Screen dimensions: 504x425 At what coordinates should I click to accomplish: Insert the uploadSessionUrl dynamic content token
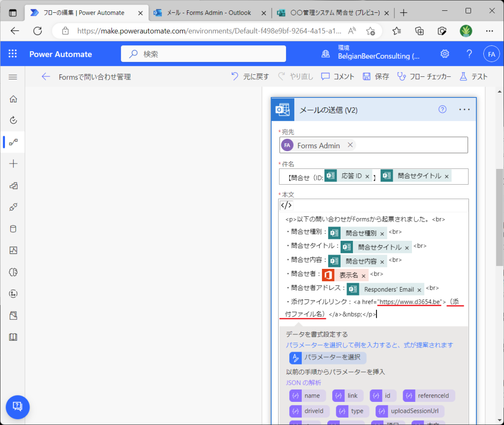pos(410,411)
